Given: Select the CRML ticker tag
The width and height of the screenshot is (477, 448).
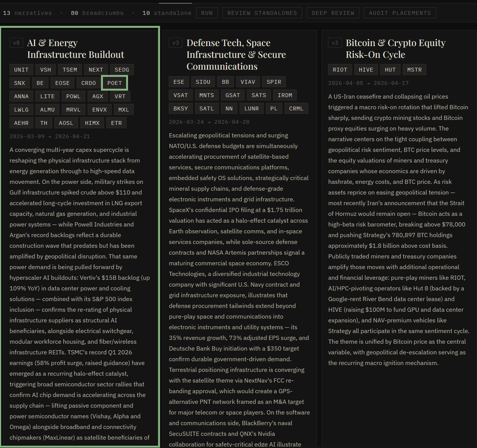Looking at the screenshot, I should (296, 108).
